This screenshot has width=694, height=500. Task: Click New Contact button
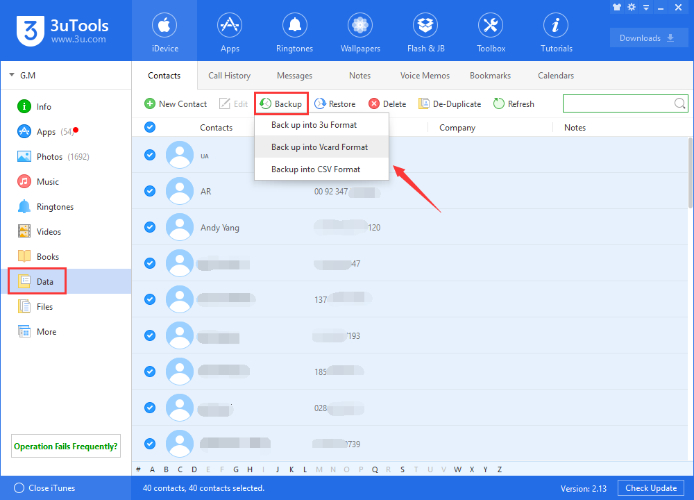(x=176, y=104)
